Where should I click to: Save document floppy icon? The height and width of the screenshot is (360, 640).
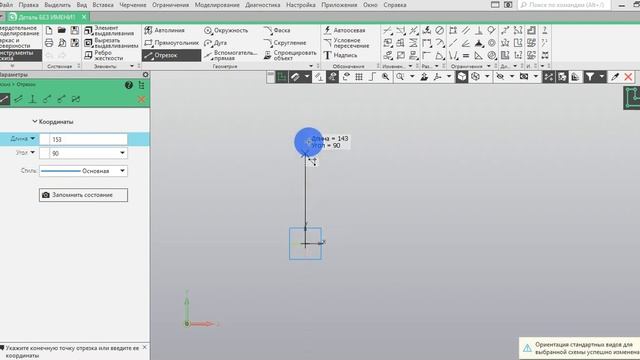pos(75,30)
